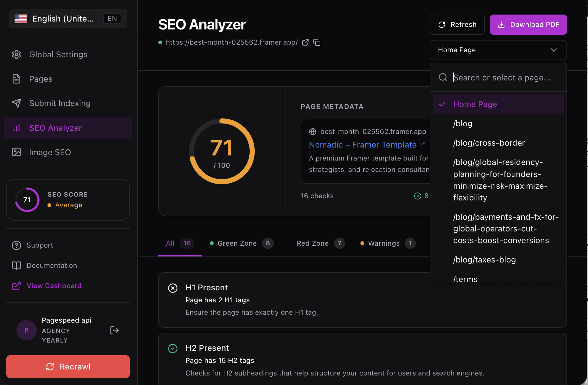Click the Average score status label
The height and width of the screenshot is (385, 588).
pos(69,205)
